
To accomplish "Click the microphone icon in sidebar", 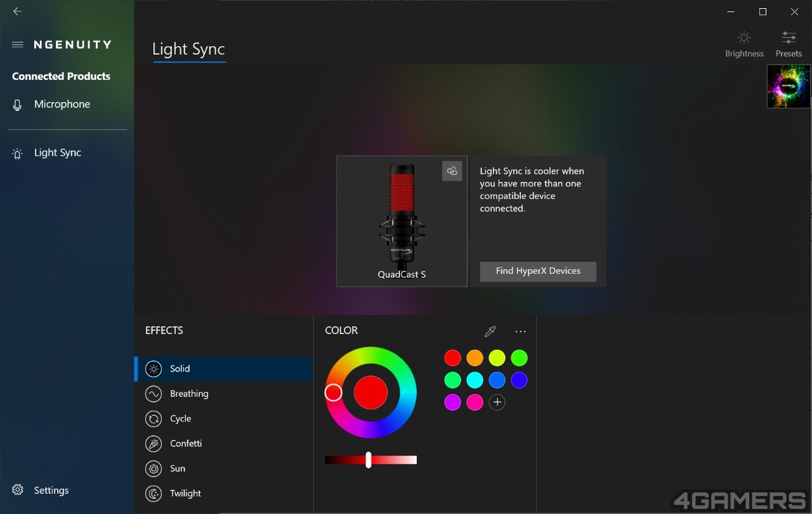I will point(18,105).
